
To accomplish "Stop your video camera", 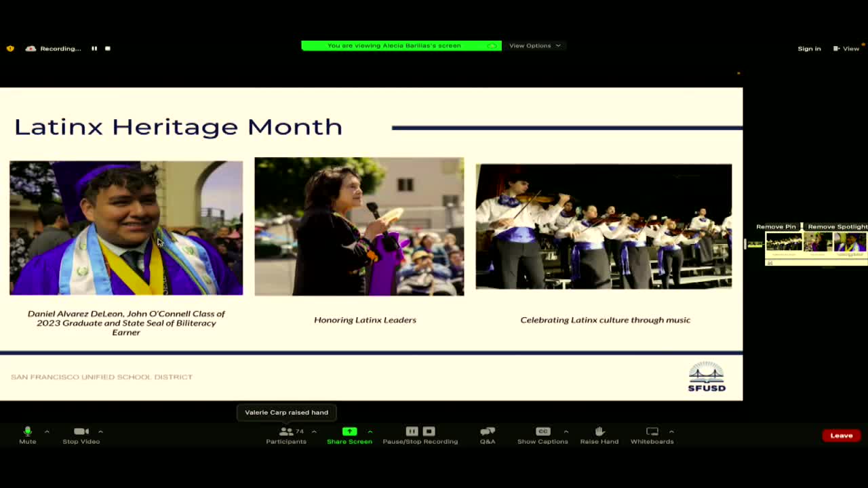I will pos(80,436).
